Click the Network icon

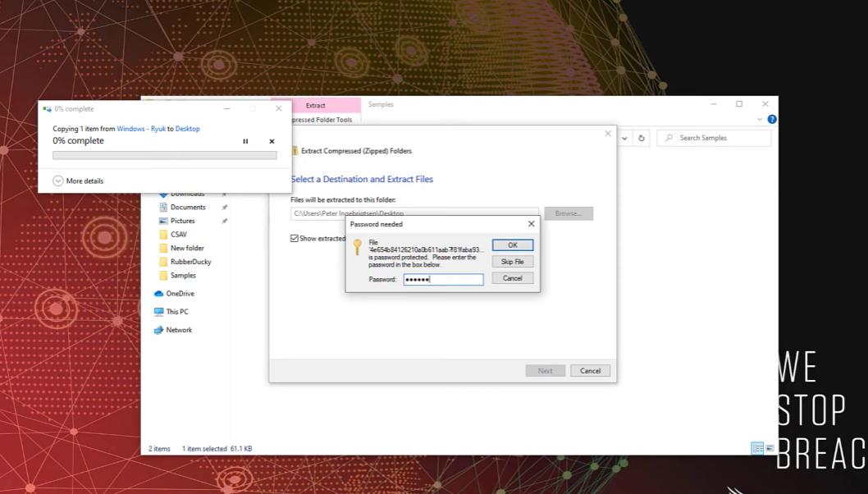pos(159,330)
